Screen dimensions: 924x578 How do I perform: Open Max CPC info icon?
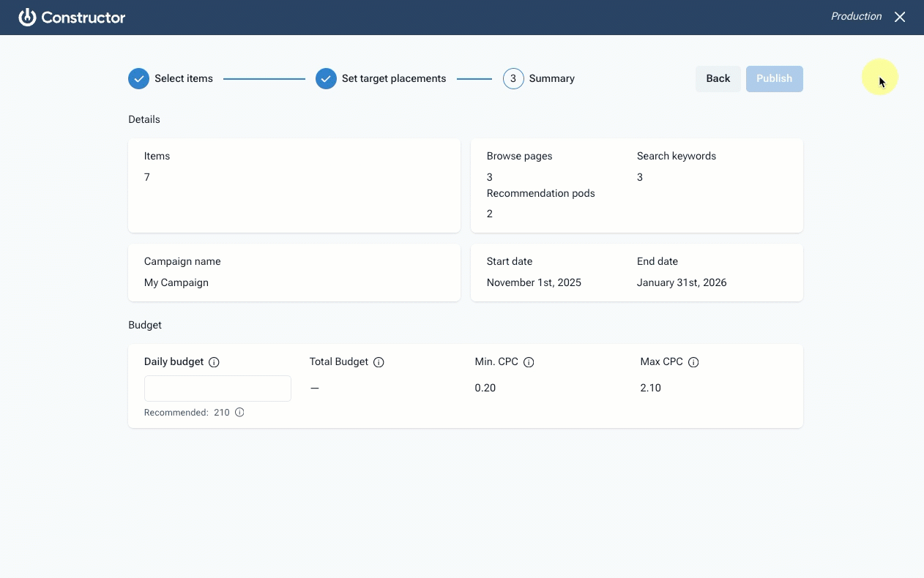[x=693, y=362]
